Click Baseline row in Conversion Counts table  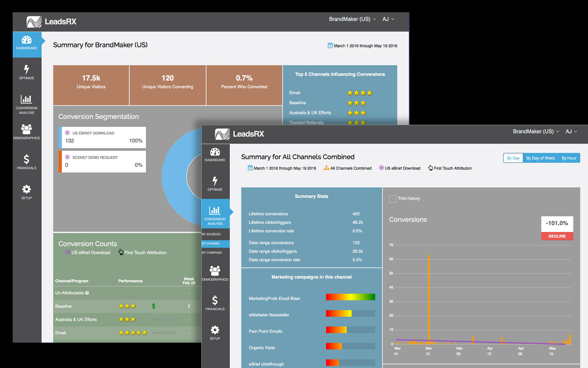pos(127,306)
